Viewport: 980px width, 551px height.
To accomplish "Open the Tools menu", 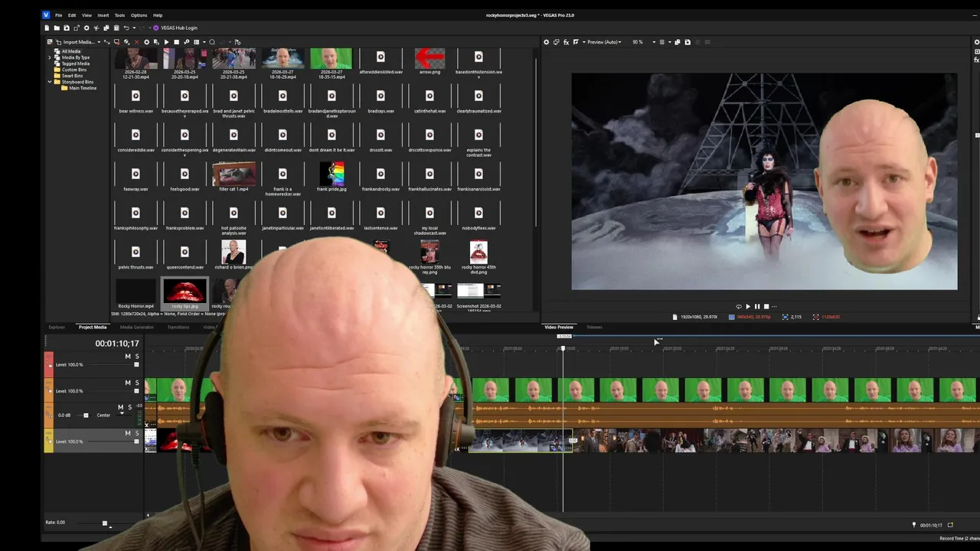I will coord(119,15).
